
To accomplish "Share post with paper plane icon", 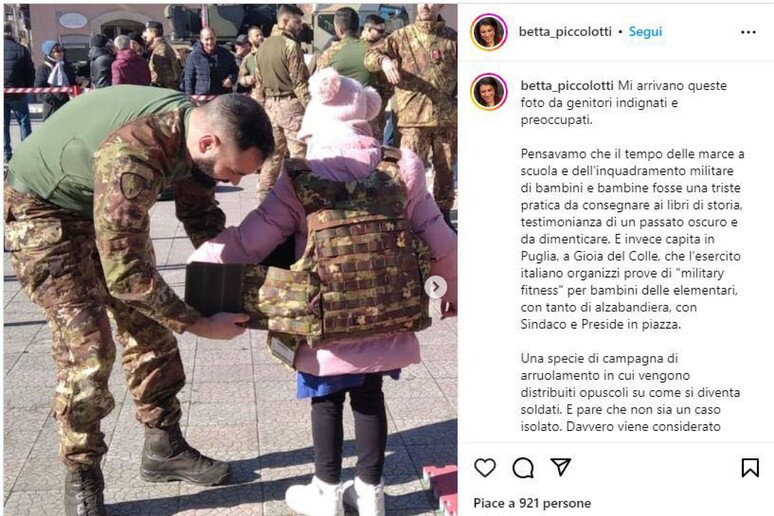I will pos(561,467).
